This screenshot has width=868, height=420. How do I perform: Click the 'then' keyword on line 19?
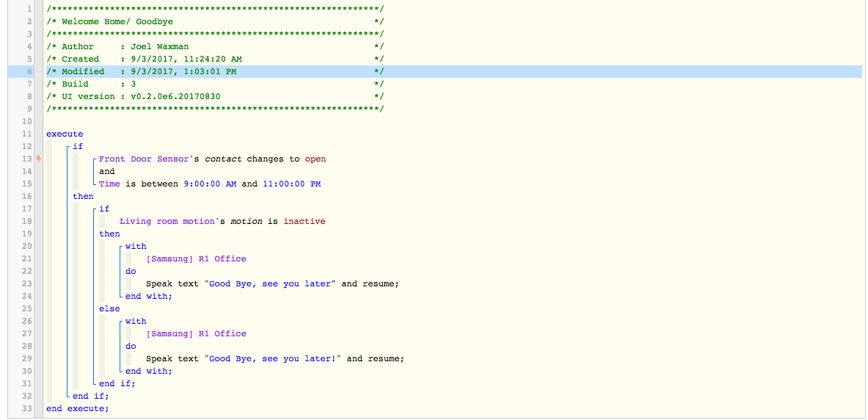coord(109,233)
